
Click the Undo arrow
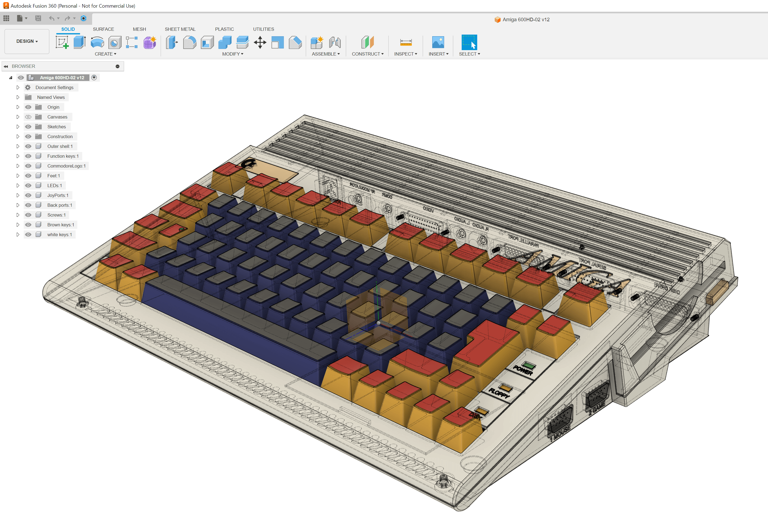(51, 18)
